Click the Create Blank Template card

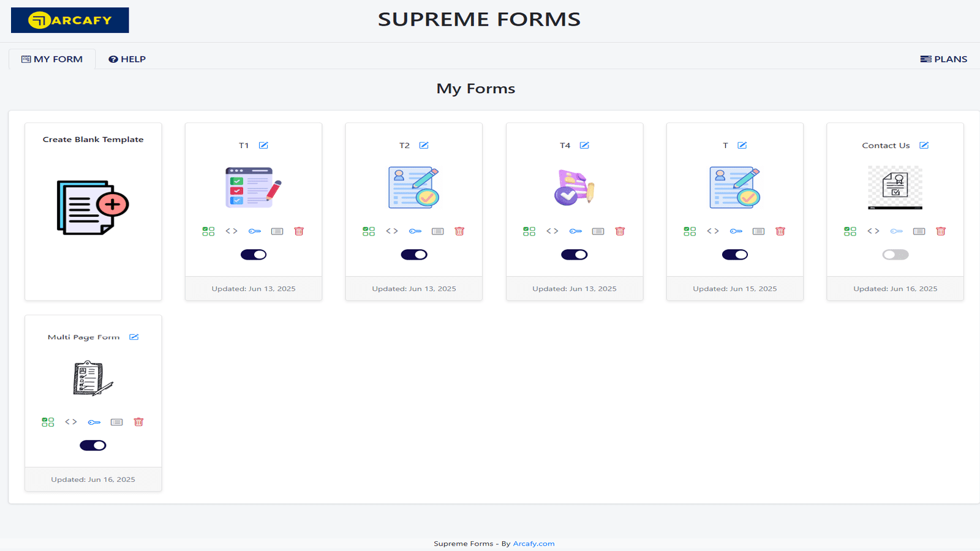93,212
